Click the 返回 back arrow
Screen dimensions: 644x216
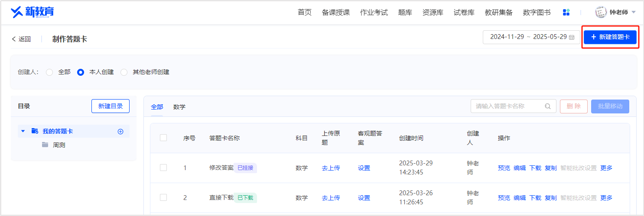click(x=13, y=39)
